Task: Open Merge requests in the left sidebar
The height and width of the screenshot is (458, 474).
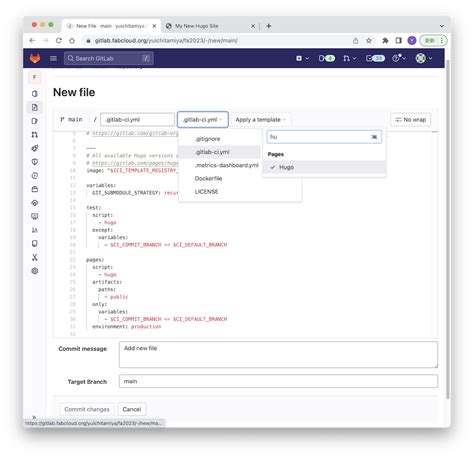Action: coord(35,135)
